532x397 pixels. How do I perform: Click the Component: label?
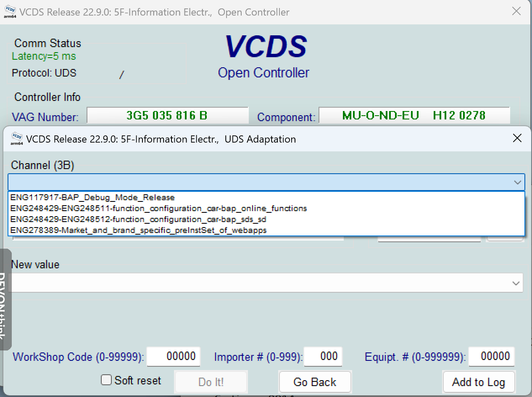pos(286,117)
